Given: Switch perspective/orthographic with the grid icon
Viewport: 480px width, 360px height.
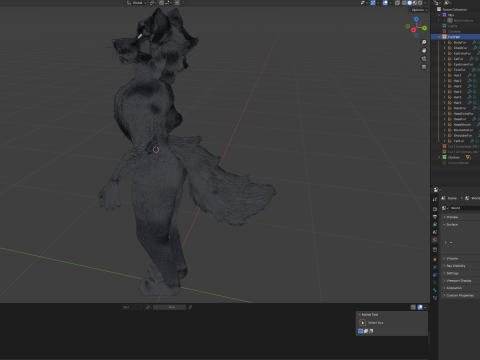Looking at the screenshot, I should (424, 67).
